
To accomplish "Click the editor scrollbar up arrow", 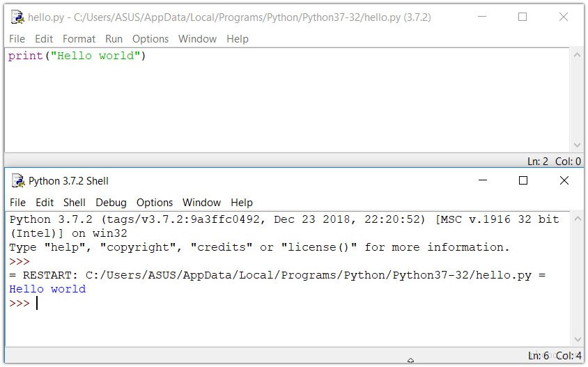I will tap(577, 55).
